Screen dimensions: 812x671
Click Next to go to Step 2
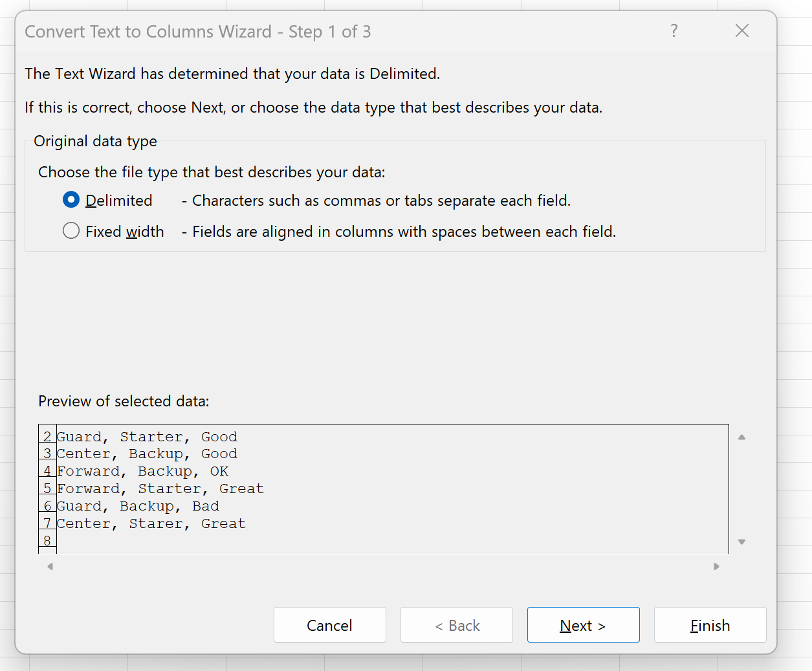pyautogui.click(x=583, y=625)
